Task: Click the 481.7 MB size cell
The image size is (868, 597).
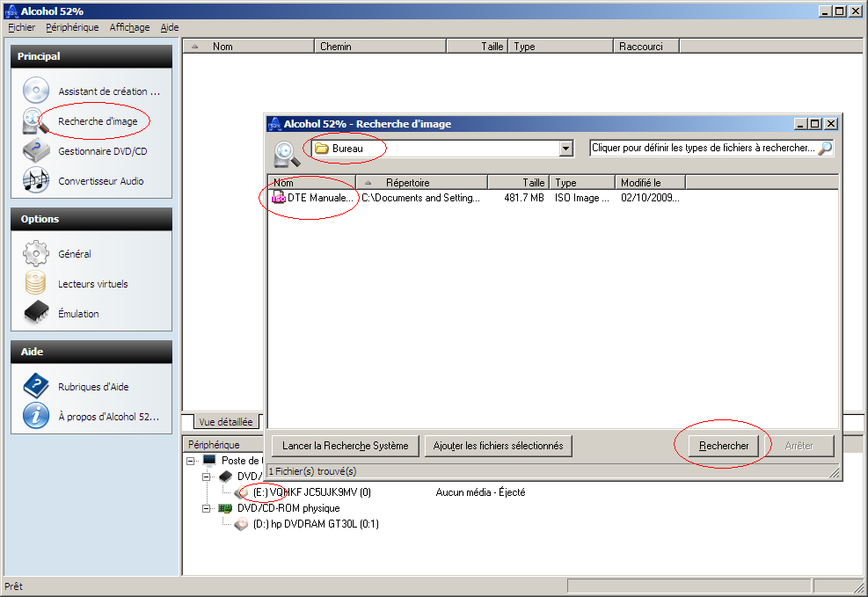Action: (523, 198)
